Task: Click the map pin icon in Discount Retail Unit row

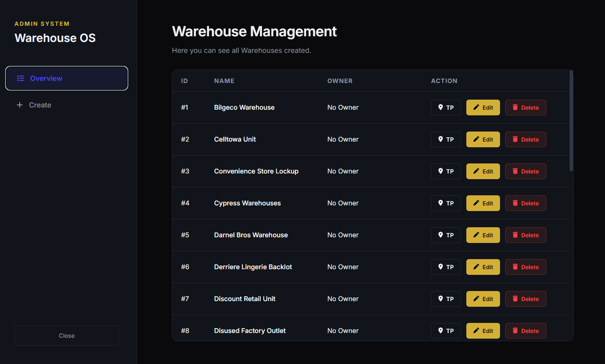Action: tap(441, 299)
